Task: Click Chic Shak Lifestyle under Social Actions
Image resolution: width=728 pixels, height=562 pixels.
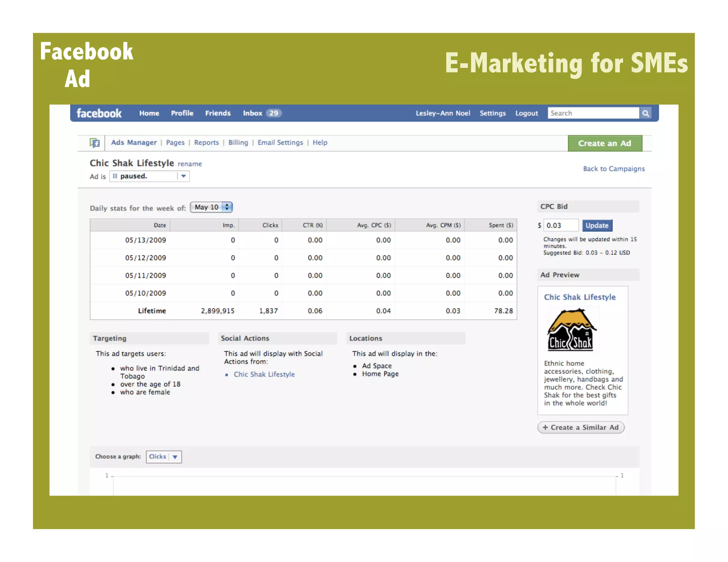Action: tap(264, 374)
